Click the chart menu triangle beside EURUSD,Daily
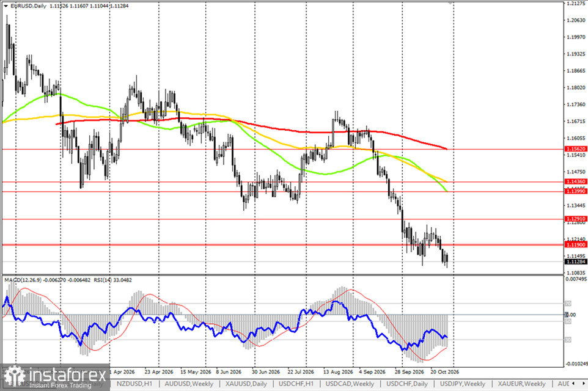The image size is (588, 391). click(x=6, y=6)
